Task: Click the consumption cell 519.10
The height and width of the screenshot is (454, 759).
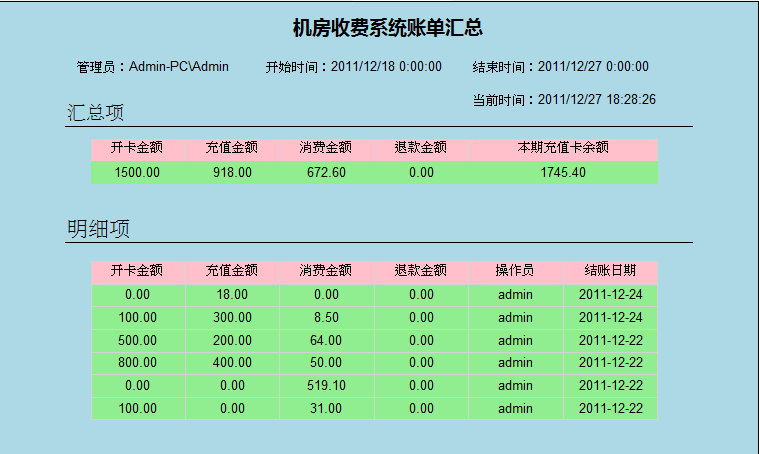Action: (x=327, y=385)
